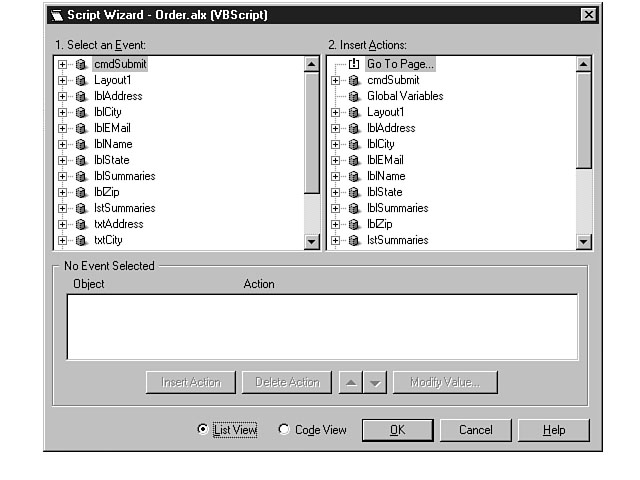Expand the cmdSubmit node in event tree

(63, 64)
